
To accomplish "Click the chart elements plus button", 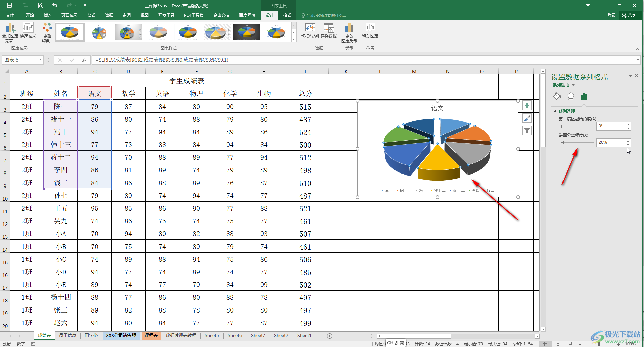I will click(x=527, y=106).
